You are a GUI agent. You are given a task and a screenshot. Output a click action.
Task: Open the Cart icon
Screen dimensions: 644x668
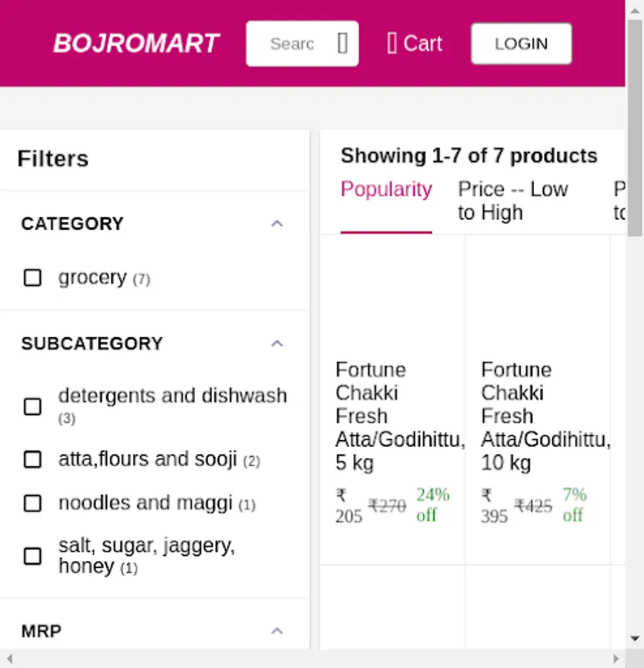[392, 44]
